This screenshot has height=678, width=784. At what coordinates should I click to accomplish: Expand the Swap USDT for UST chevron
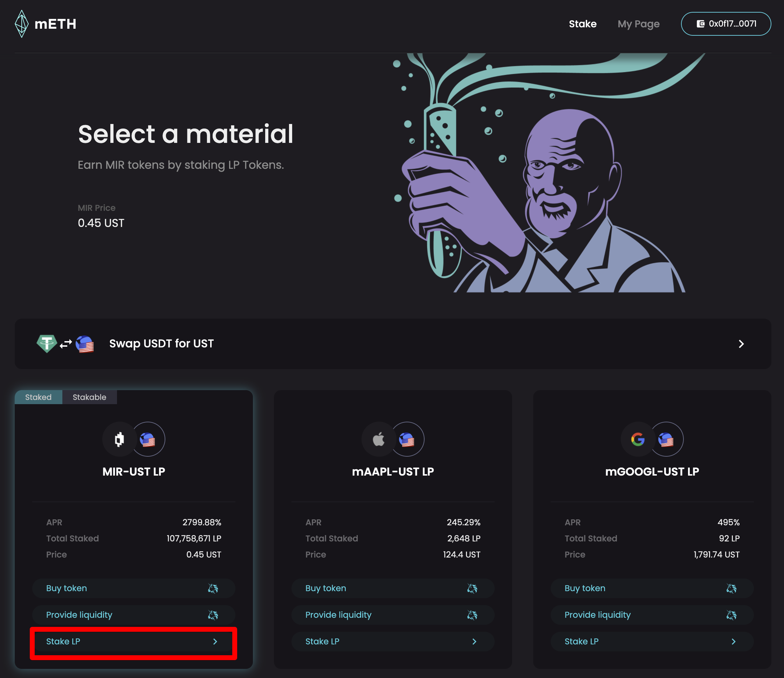coord(741,344)
